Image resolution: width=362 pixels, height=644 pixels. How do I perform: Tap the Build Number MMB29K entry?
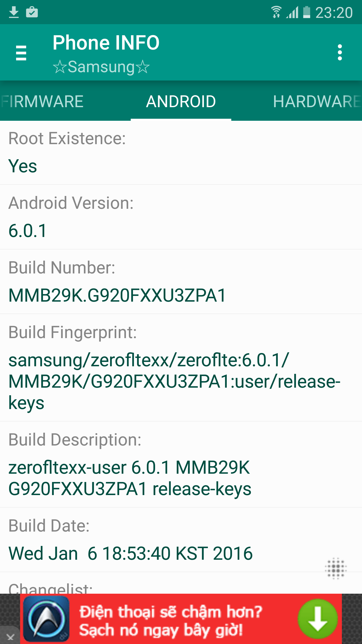[181, 282]
